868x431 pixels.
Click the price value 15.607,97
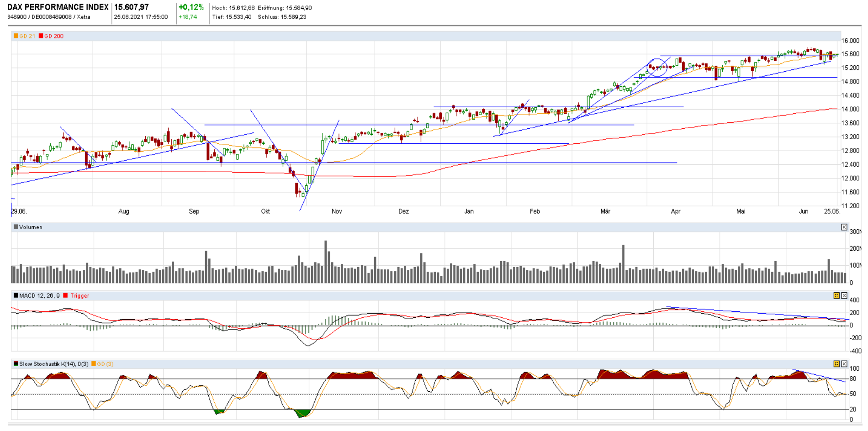point(132,7)
